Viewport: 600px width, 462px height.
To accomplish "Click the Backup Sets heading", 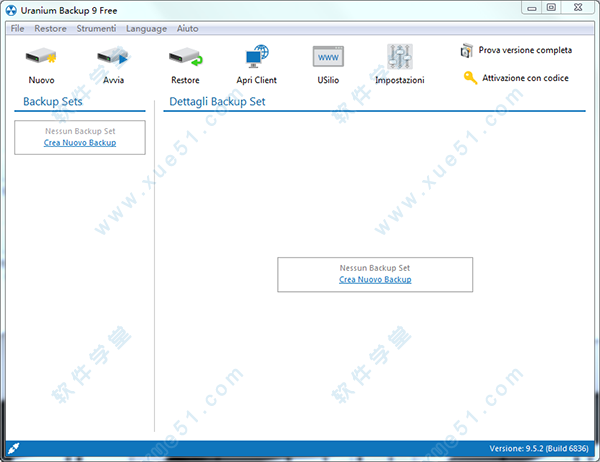I will click(x=52, y=101).
